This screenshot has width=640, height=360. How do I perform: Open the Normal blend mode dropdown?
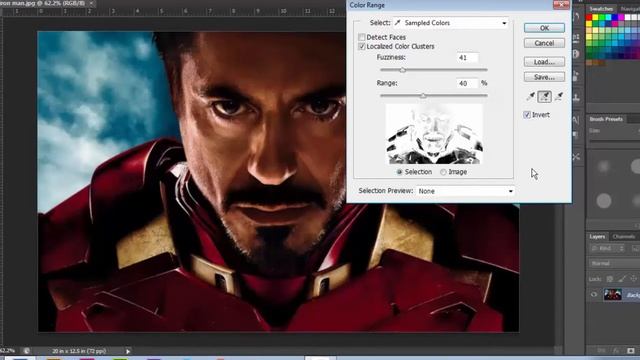click(614, 264)
